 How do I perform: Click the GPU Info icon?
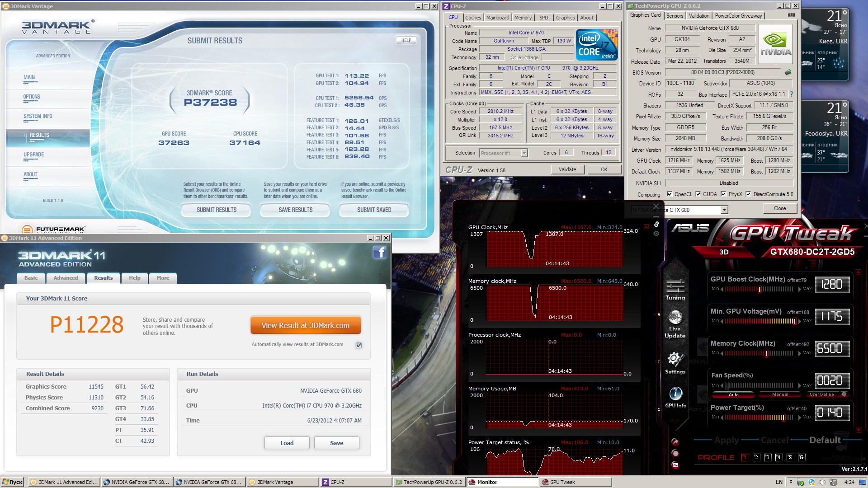coord(675,394)
